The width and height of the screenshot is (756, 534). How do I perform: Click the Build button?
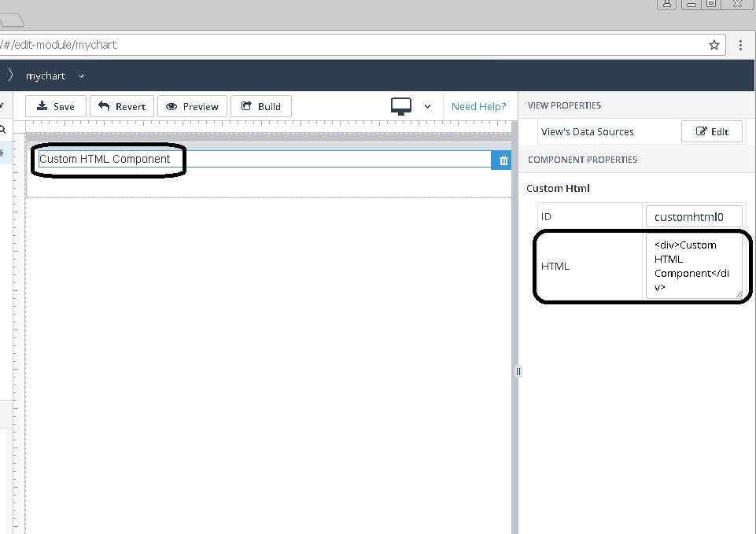(261, 106)
